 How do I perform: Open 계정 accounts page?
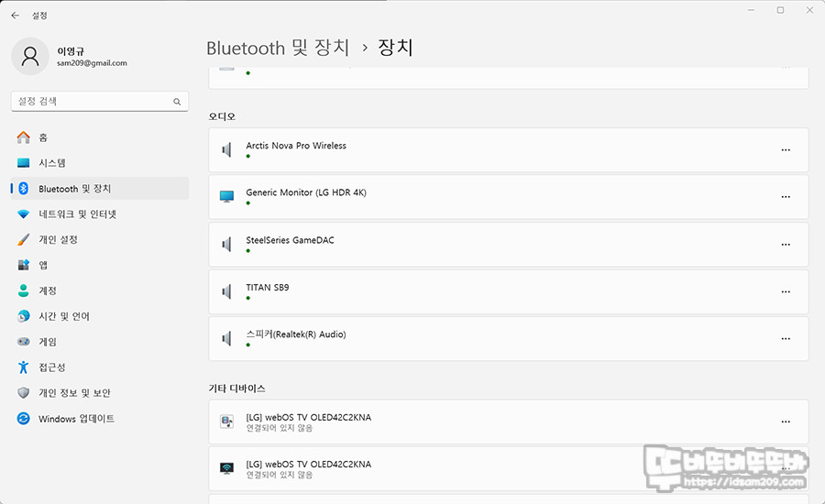pyautogui.click(x=99, y=290)
